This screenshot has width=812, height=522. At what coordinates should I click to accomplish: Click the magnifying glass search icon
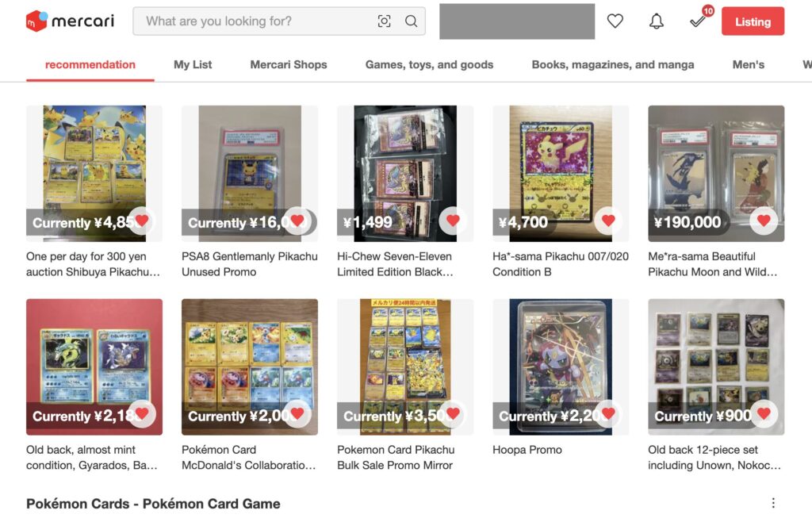[x=412, y=21]
